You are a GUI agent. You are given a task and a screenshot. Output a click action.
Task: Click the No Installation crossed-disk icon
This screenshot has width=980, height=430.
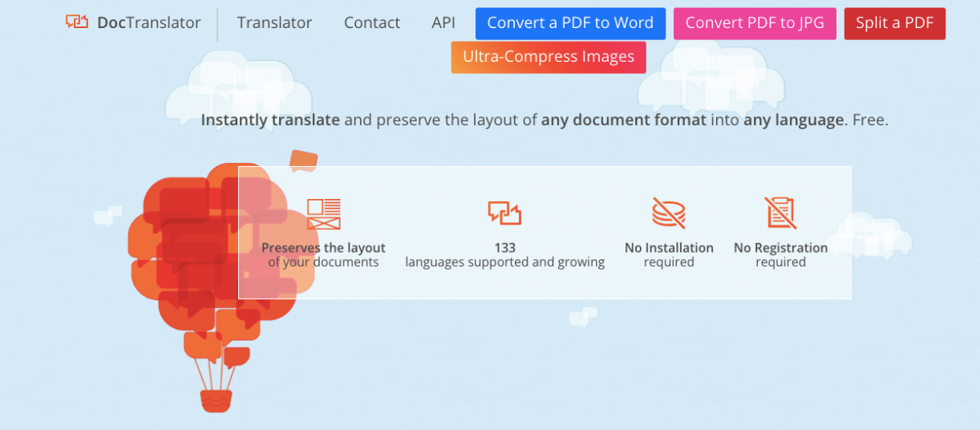coord(669,213)
